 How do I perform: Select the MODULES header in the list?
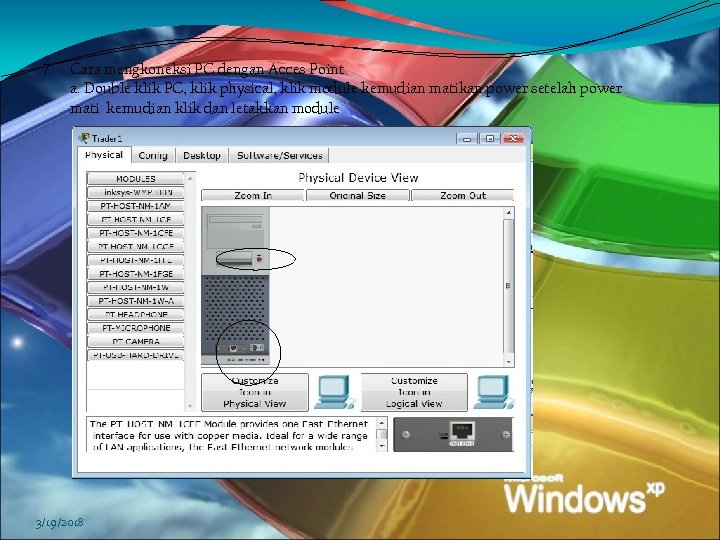135,179
